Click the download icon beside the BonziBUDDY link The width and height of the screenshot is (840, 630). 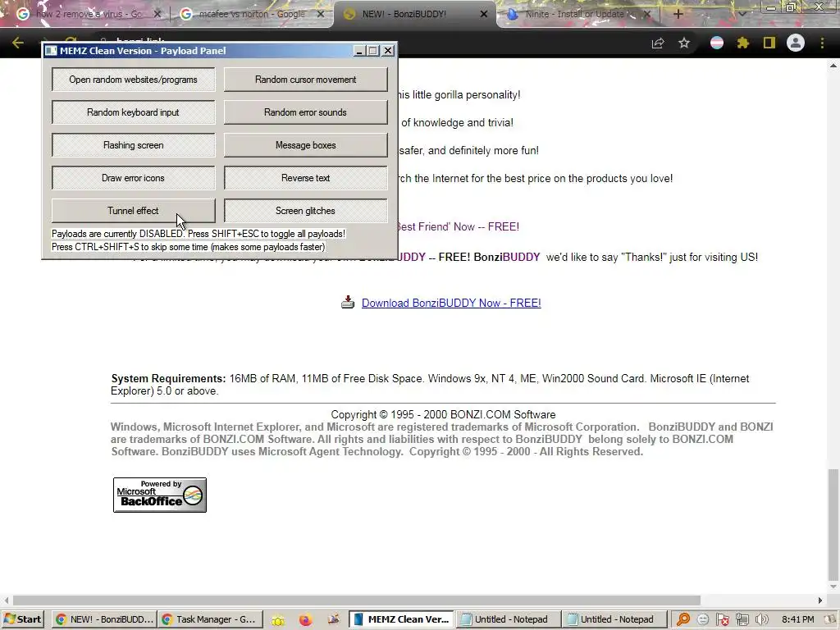[x=348, y=302]
